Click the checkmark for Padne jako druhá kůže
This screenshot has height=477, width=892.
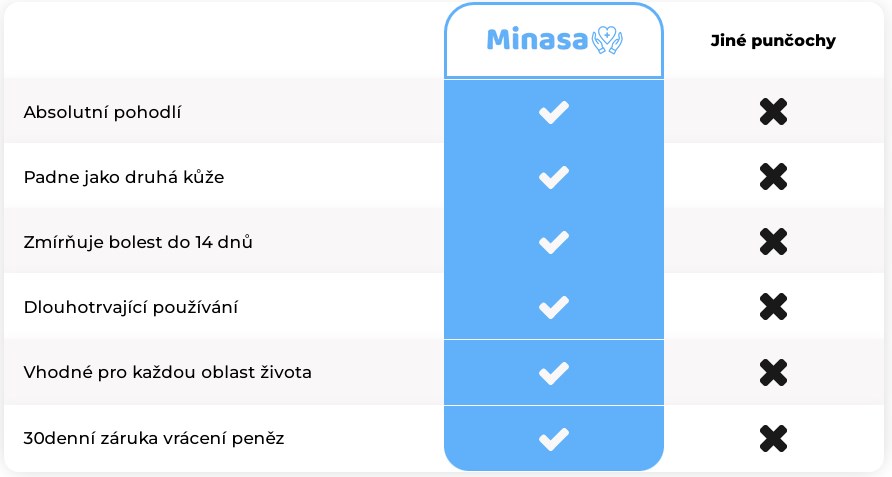554,177
